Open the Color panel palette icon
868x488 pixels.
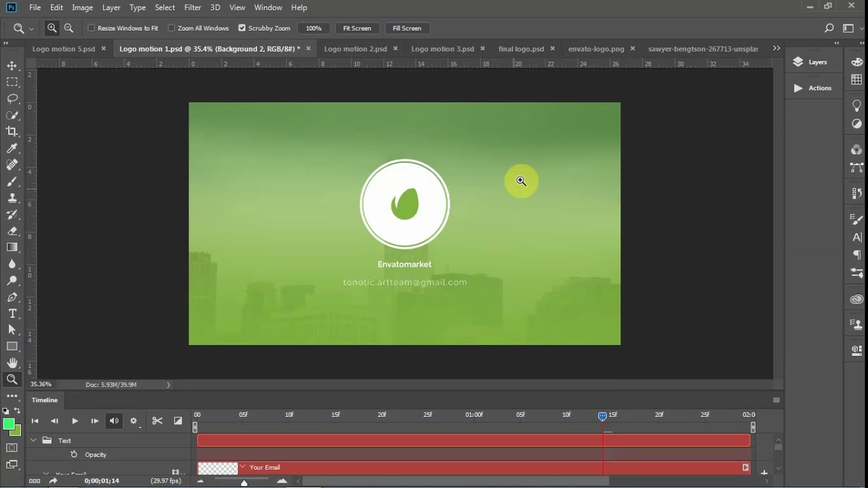[x=856, y=62]
